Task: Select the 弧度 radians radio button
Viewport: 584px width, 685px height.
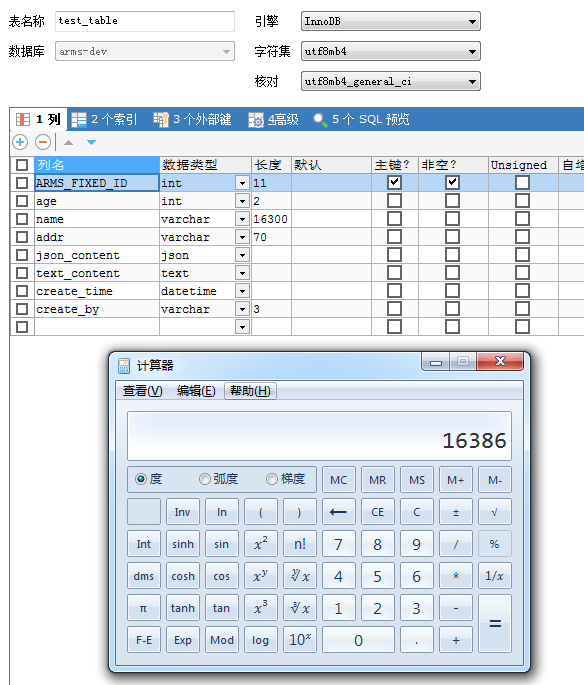Action: pyautogui.click(x=205, y=479)
